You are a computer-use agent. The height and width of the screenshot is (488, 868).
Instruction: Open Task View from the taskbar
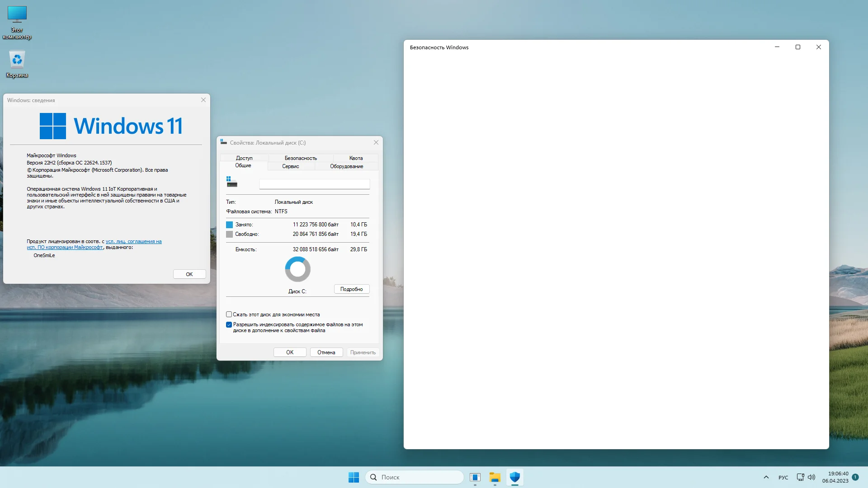coord(475,477)
